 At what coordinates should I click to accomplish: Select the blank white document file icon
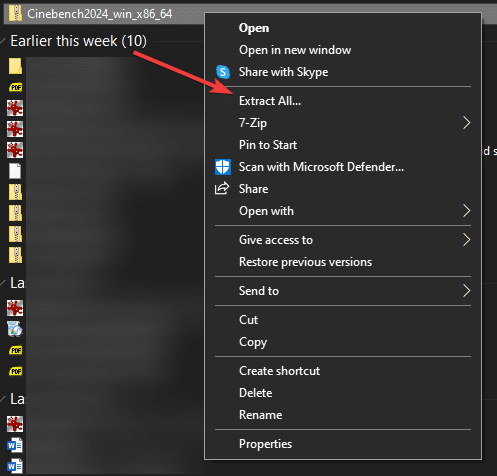[15, 171]
